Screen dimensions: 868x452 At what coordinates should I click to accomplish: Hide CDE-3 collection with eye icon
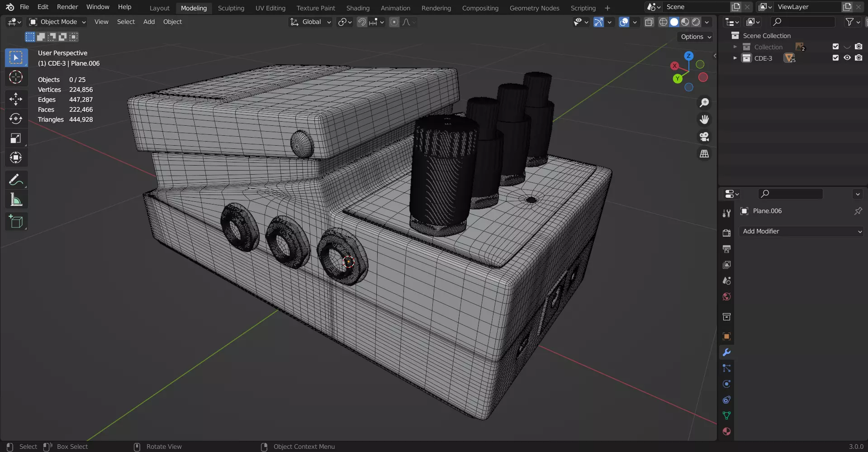[x=847, y=58]
